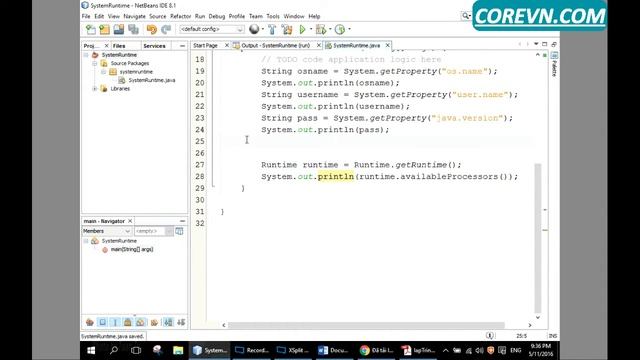This screenshot has height=360, width=640.
Task: Click the Debug Project toolbar icon
Action: (x=321, y=29)
